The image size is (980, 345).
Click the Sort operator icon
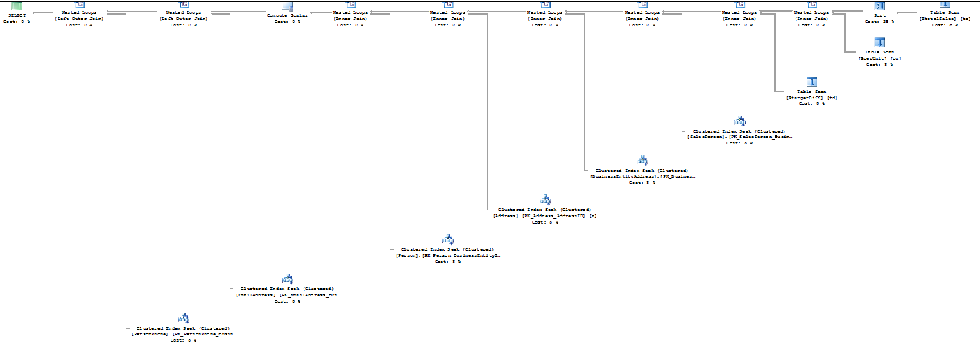click(879, 6)
